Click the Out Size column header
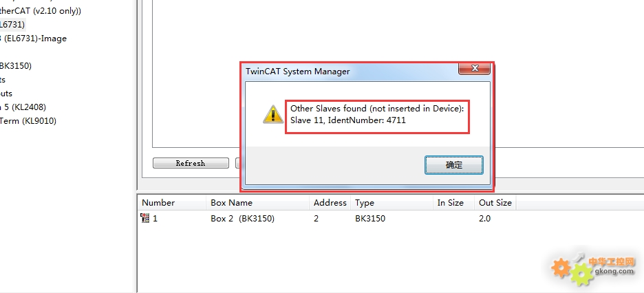Screen dimensions: 644x293 (495, 203)
